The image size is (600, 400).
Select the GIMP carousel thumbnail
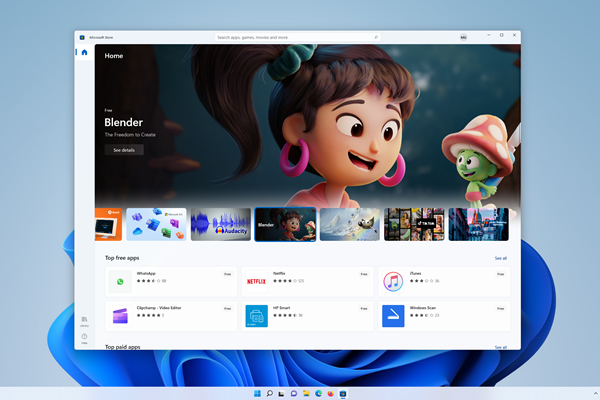pyautogui.click(x=350, y=224)
